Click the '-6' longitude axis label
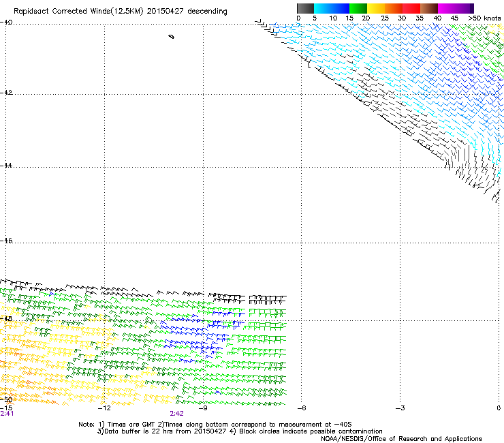This screenshot has width=504, height=443. point(301,408)
